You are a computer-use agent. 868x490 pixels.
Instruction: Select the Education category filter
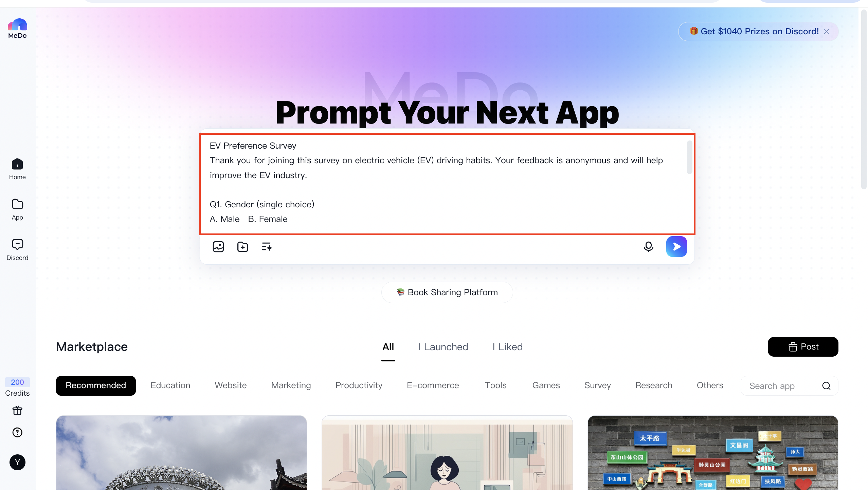(170, 385)
